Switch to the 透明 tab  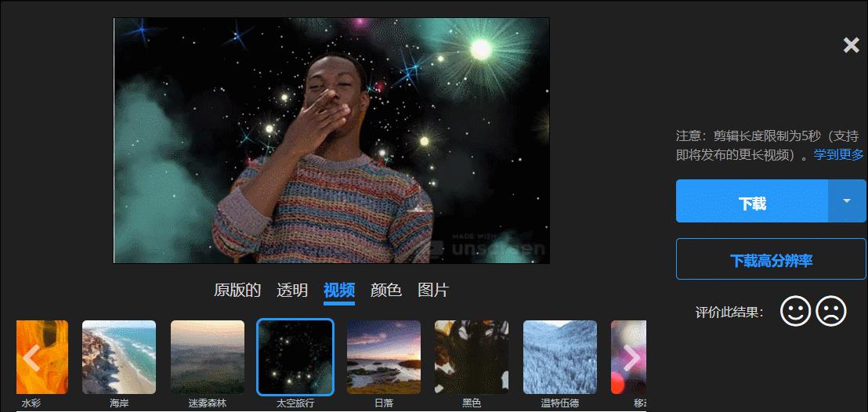coord(292,290)
